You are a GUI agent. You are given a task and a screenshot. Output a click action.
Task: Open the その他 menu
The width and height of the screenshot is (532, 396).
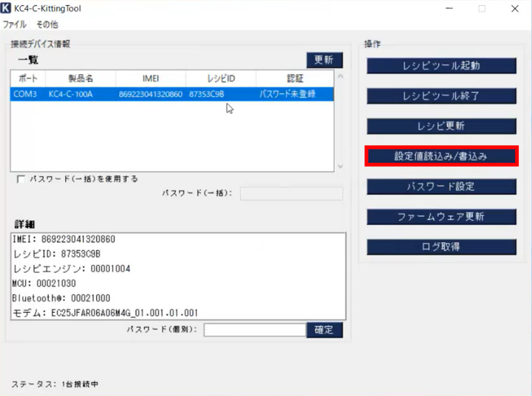click(x=47, y=24)
